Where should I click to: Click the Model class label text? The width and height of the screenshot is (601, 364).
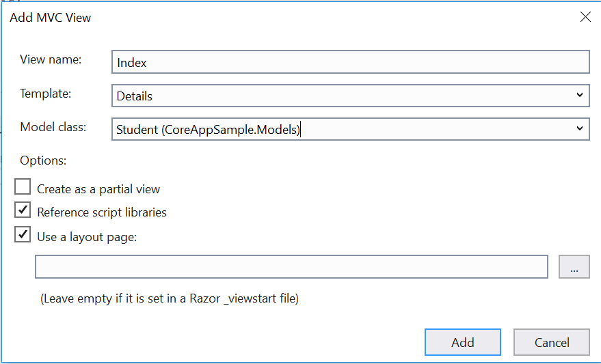click(53, 127)
